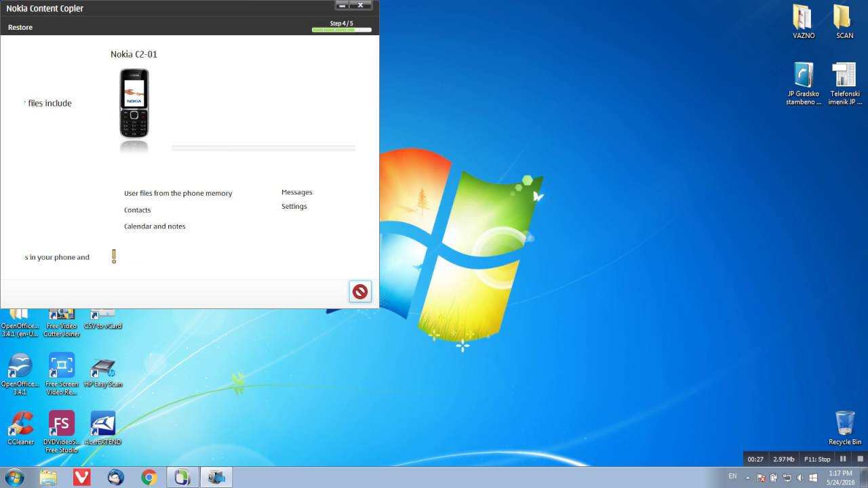The height and width of the screenshot is (488, 868).
Task: Click 'User files from the phone memory' text
Action: point(178,193)
